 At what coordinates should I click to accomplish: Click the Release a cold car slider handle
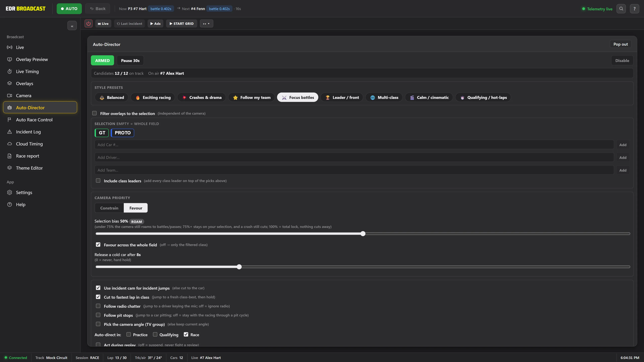[239, 267]
